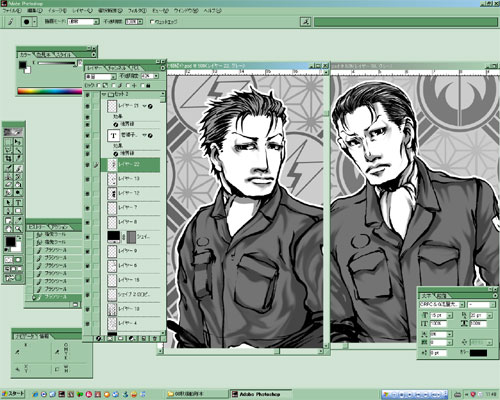Open font family dropdown in Character panel
Image resolution: width=500 pixels, height=400 pixels.
tap(462, 305)
